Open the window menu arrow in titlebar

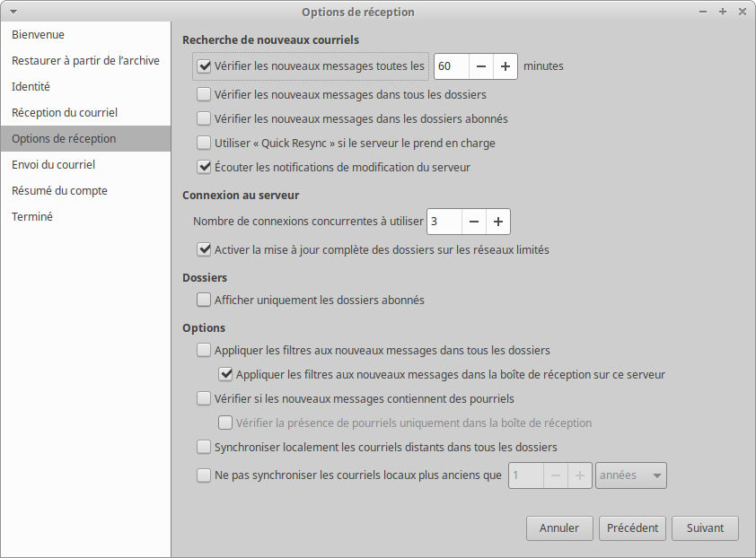[x=13, y=12]
